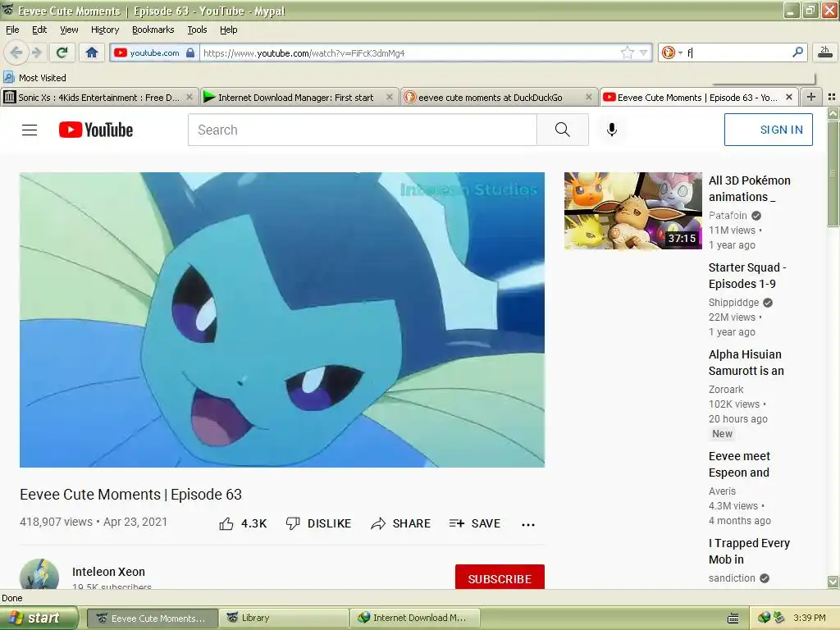Image resolution: width=840 pixels, height=630 pixels.
Task: Open YouTube hamburger guide menu
Action: point(30,130)
